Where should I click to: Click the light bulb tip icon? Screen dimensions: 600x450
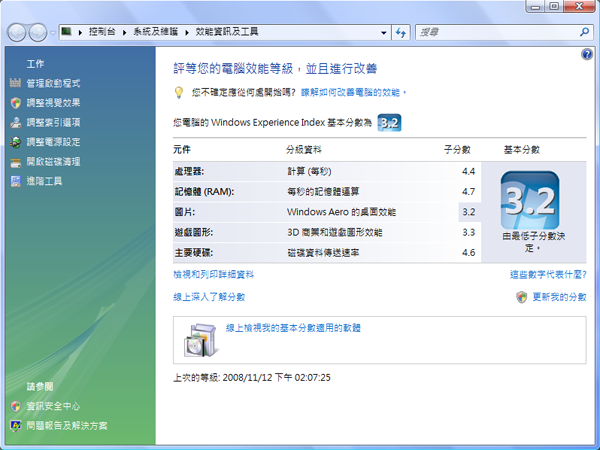[179, 93]
